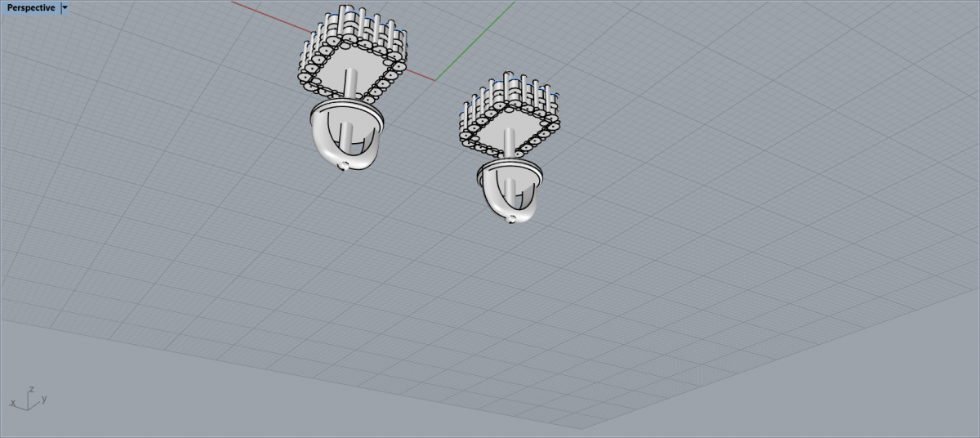Select the right earring model
Viewport: 980px width, 438px height.
511,147
